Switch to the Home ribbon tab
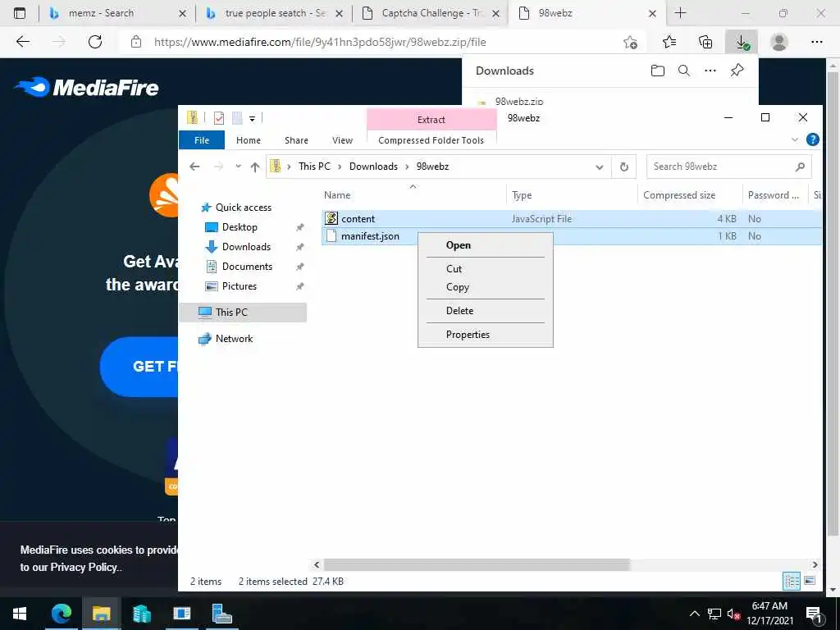840x630 pixels. 248,140
